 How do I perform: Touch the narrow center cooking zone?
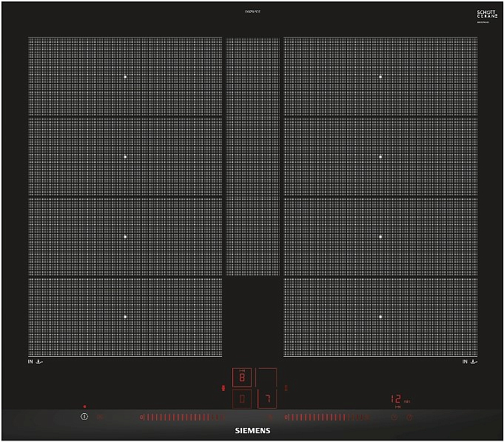click(252, 155)
